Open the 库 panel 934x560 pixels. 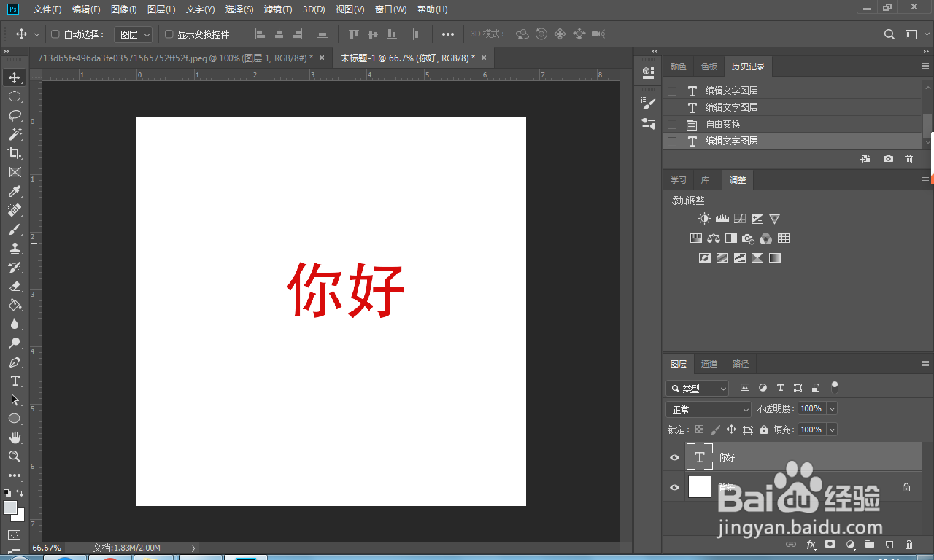(706, 179)
